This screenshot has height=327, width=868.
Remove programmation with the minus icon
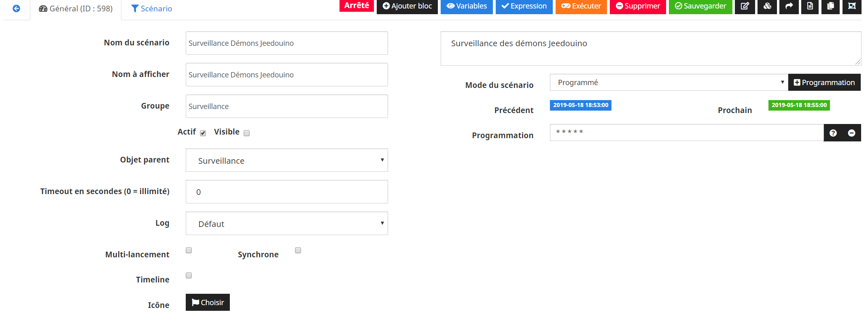(851, 133)
